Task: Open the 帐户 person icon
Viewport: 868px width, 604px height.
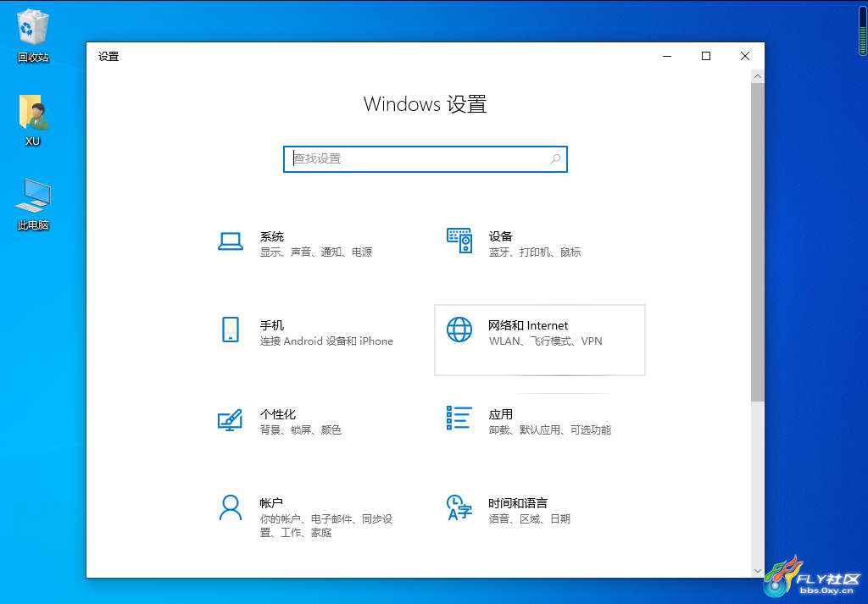Action: [231, 507]
